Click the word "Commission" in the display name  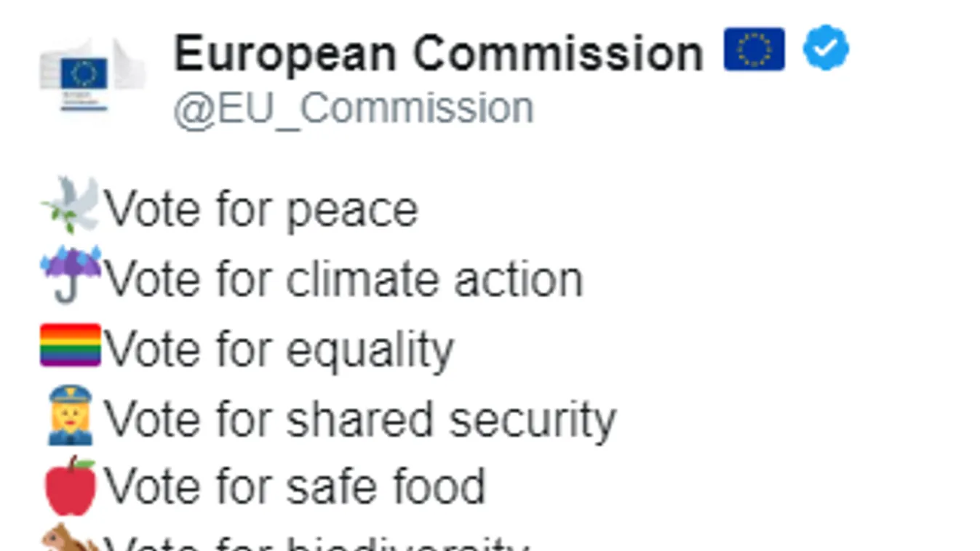coord(558,53)
